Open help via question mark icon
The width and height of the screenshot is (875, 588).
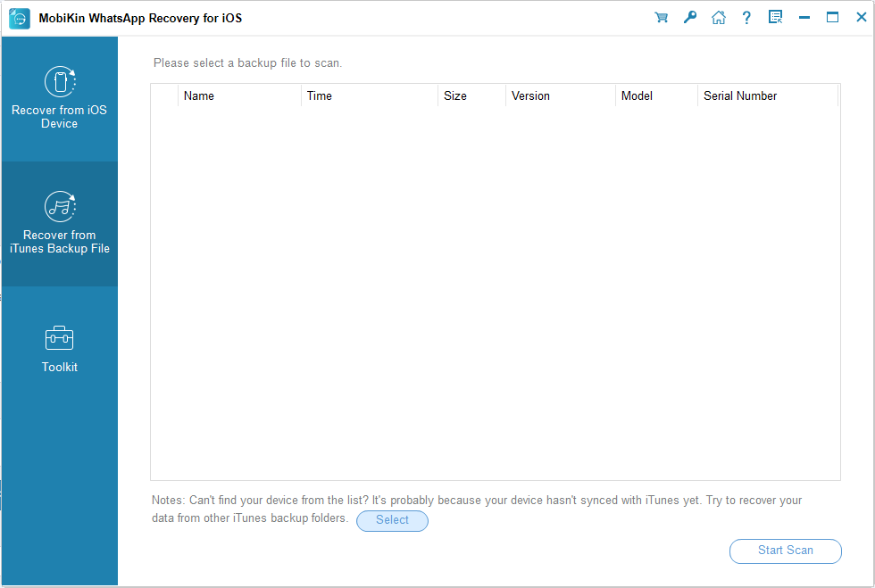746,18
